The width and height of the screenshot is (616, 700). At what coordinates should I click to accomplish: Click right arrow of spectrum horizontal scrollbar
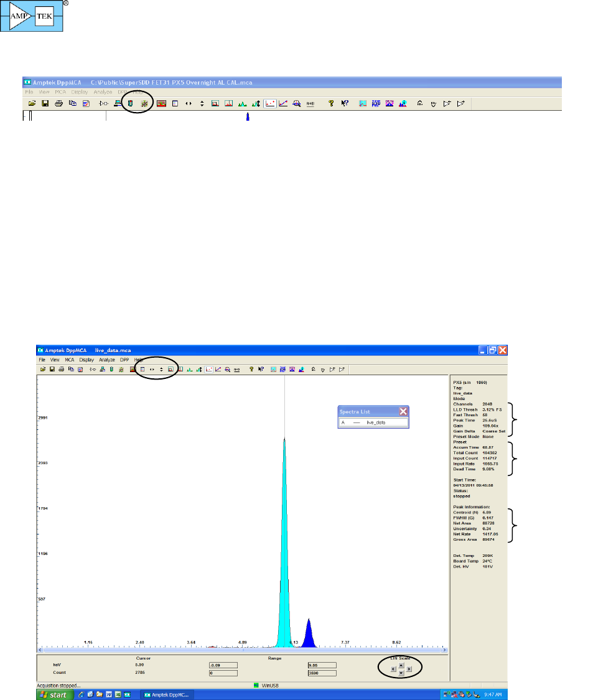444,650
